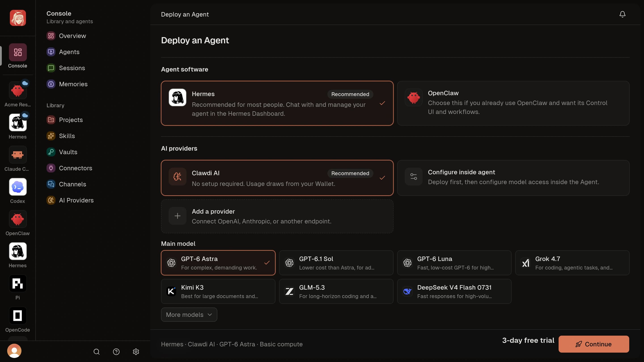Choose Configure inside agent option

[x=513, y=178]
